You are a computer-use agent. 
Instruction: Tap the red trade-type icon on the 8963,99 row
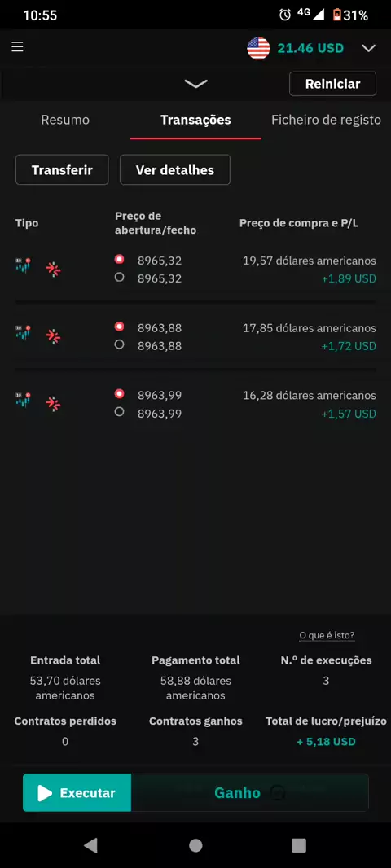point(53,404)
